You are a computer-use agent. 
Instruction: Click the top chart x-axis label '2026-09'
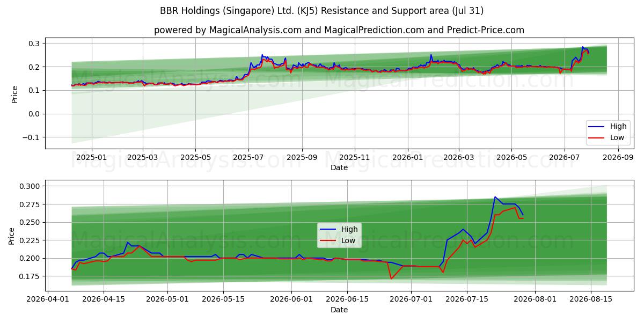[x=618, y=157]
